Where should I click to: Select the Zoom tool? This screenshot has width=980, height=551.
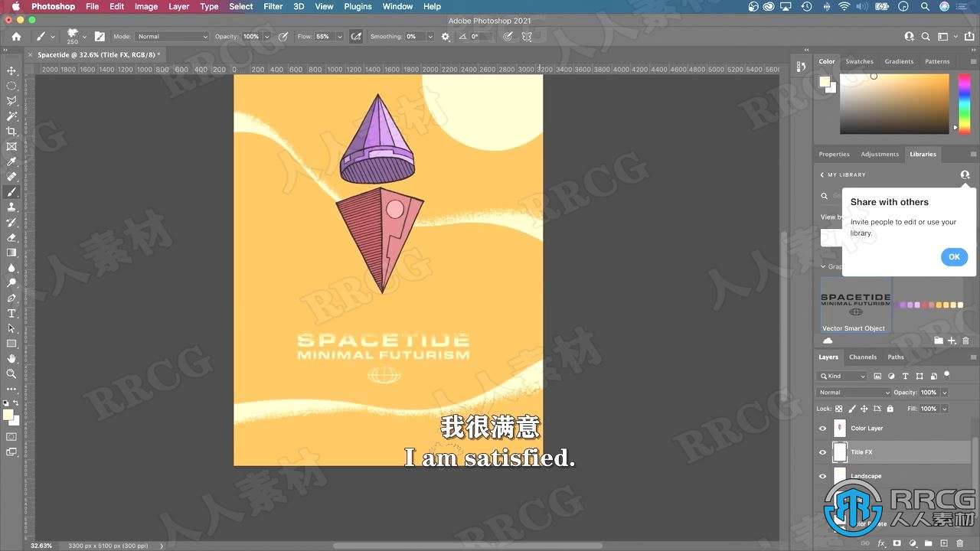11,374
